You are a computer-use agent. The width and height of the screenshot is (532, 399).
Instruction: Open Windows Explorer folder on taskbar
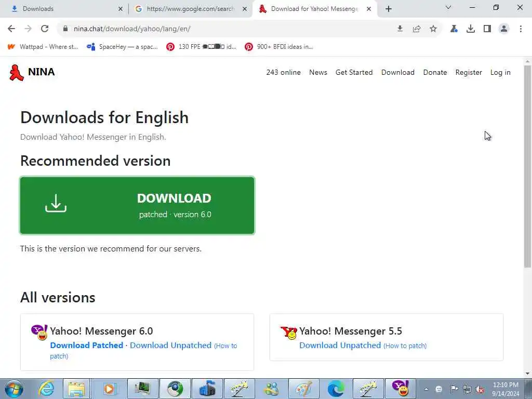(77, 389)
